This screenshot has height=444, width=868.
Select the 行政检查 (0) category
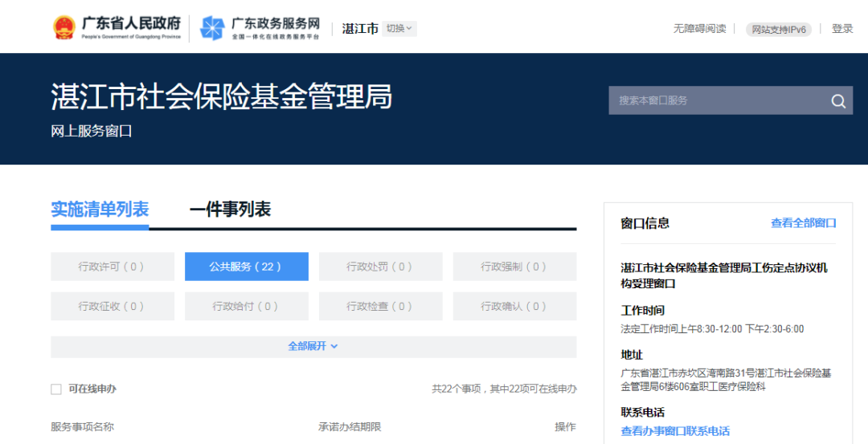click(380, 306)
